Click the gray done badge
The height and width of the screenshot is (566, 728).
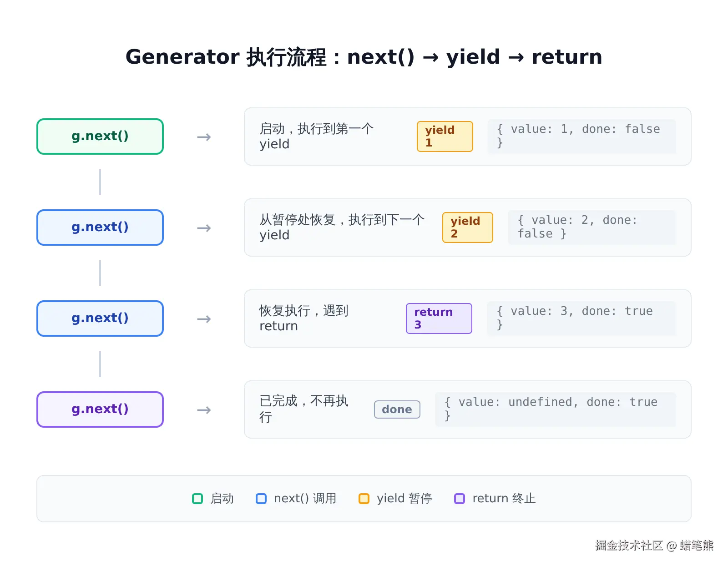(397, 409)
